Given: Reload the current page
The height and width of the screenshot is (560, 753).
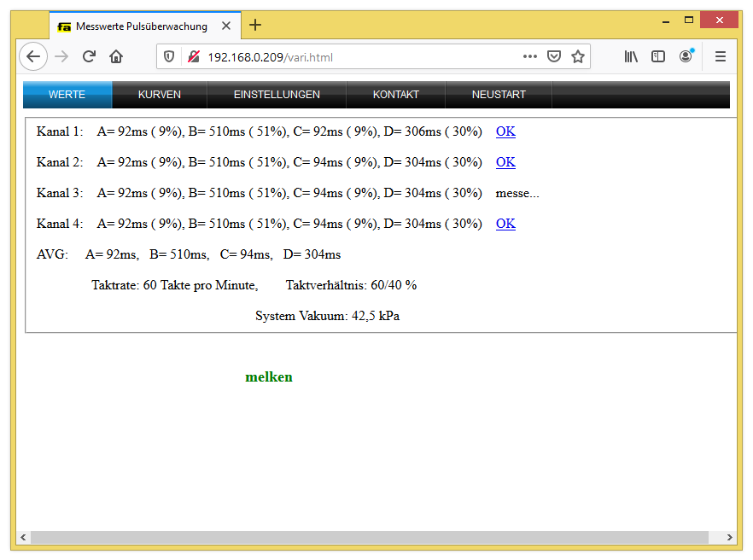Looking at the screenshot, I should [89, 56].
